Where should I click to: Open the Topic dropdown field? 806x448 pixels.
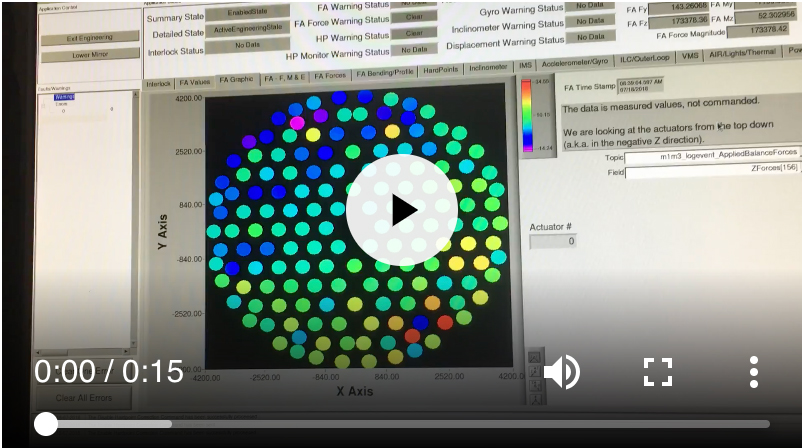click(713, 157)
